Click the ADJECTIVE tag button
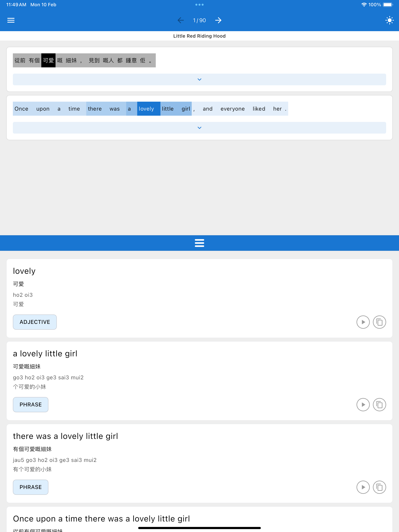The image size is (399, 532). pyautogui.click(x=35, y=322)
